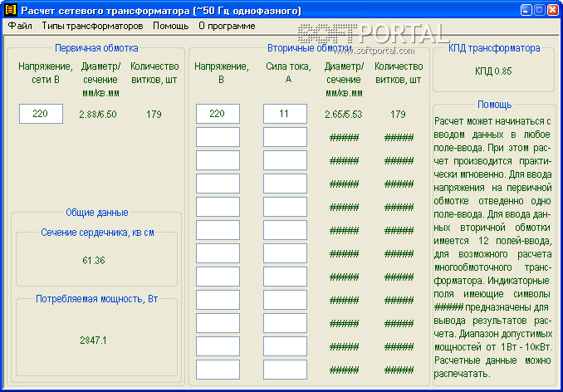
Task: Click the transformer app icon in title bar
Action: click(x=11, y=11)
